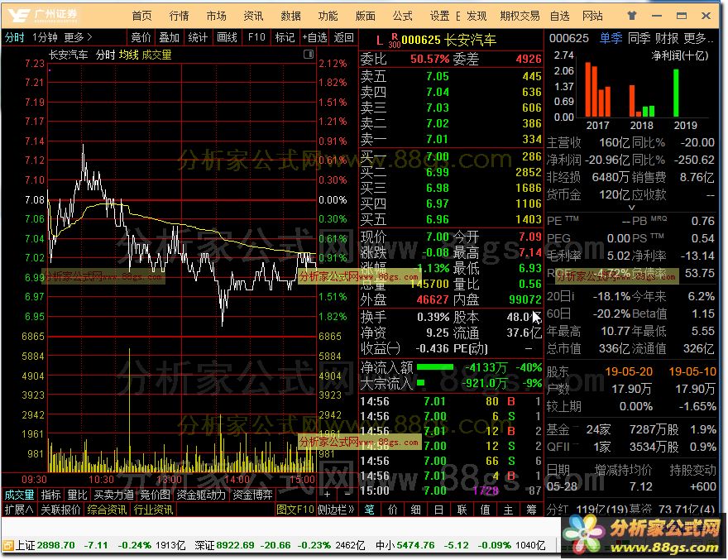Open 财报 financial report link

(667, 38)
